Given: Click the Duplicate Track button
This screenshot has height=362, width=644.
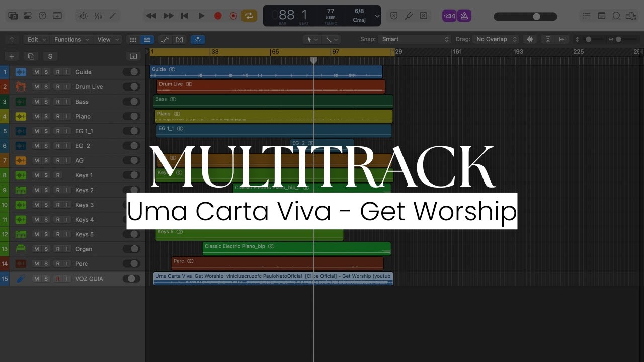Looking at the screenshot, I should (x=31, y=56).
